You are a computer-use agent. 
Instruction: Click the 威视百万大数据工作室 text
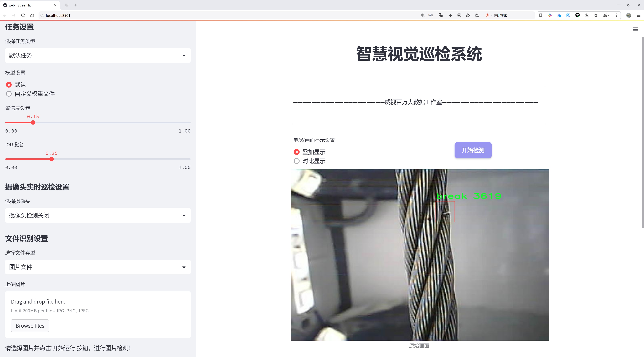(x=413, y=102)
